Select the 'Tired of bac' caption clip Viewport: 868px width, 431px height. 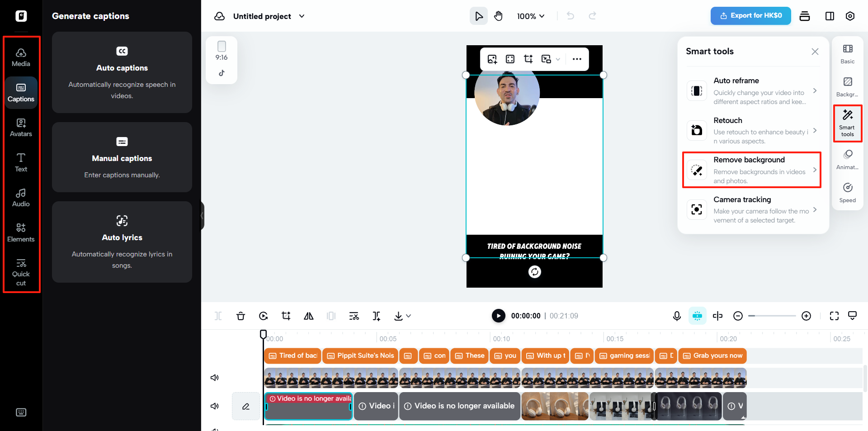(x=292, y=356)
